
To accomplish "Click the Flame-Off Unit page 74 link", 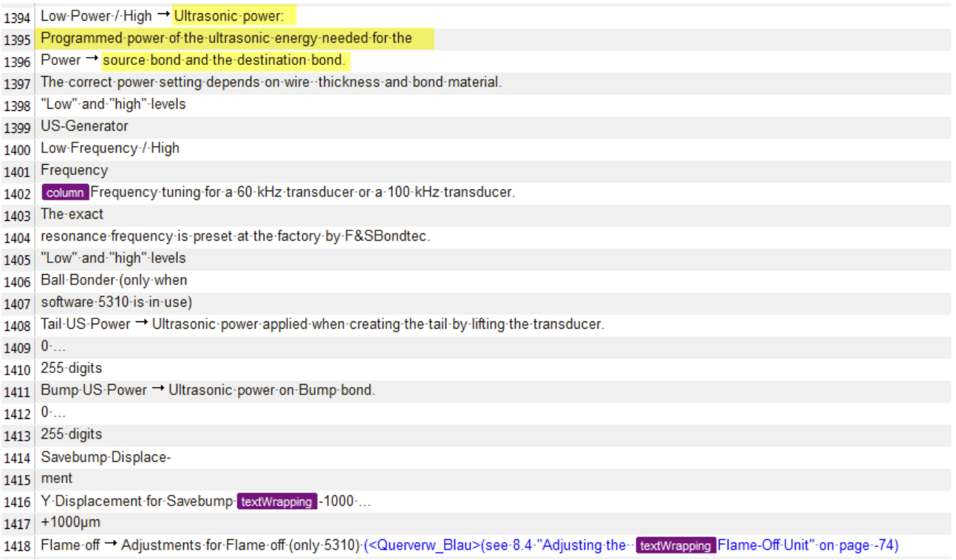I will pos(807,545).
